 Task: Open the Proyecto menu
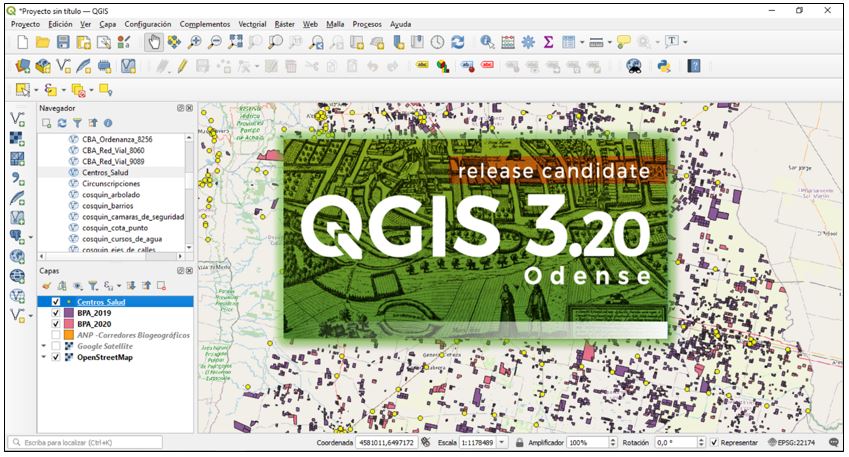tap(25, 24)
